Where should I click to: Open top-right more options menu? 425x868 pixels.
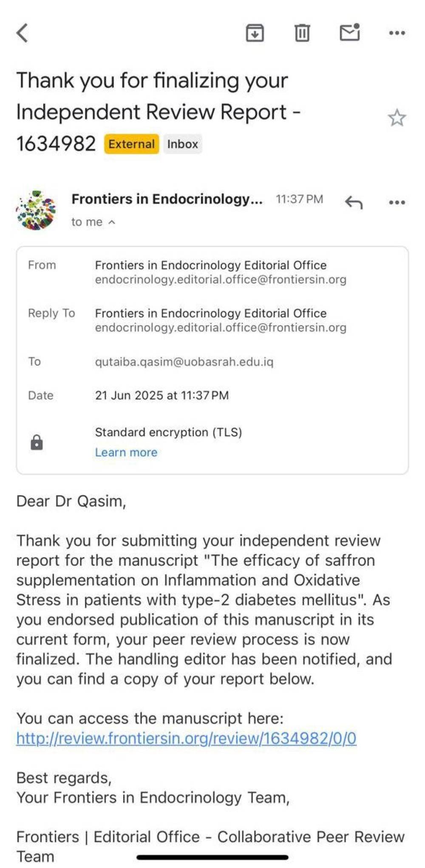397,33
